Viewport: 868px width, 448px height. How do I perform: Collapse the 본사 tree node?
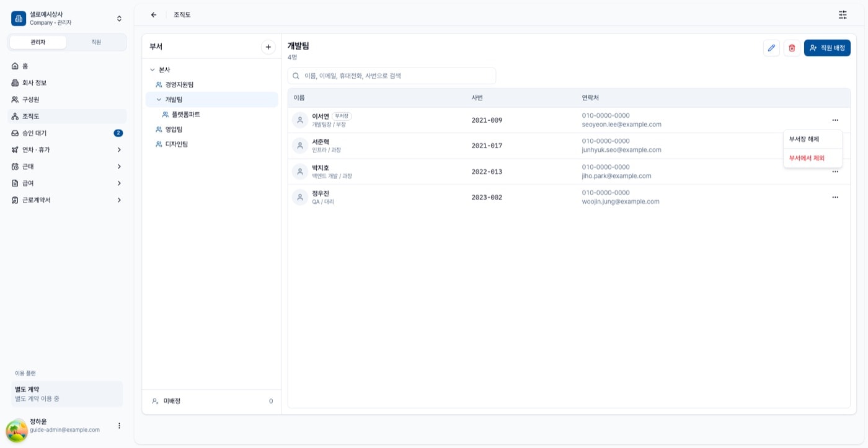click(153, 70)
